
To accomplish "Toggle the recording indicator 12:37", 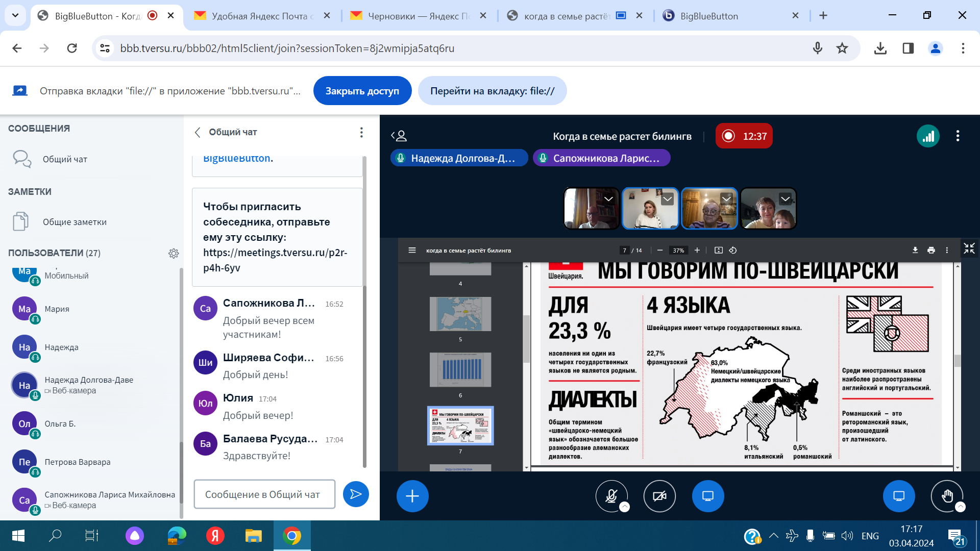I will click(744, 136).
